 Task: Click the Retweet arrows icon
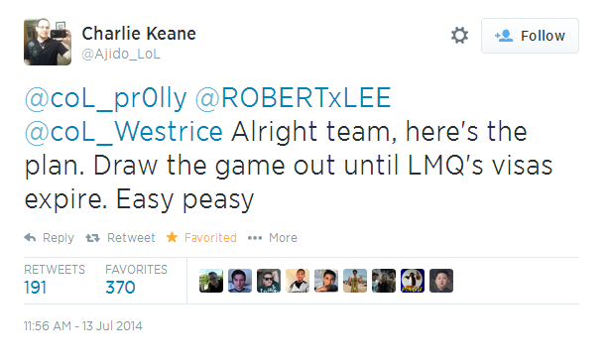point(92,238)
